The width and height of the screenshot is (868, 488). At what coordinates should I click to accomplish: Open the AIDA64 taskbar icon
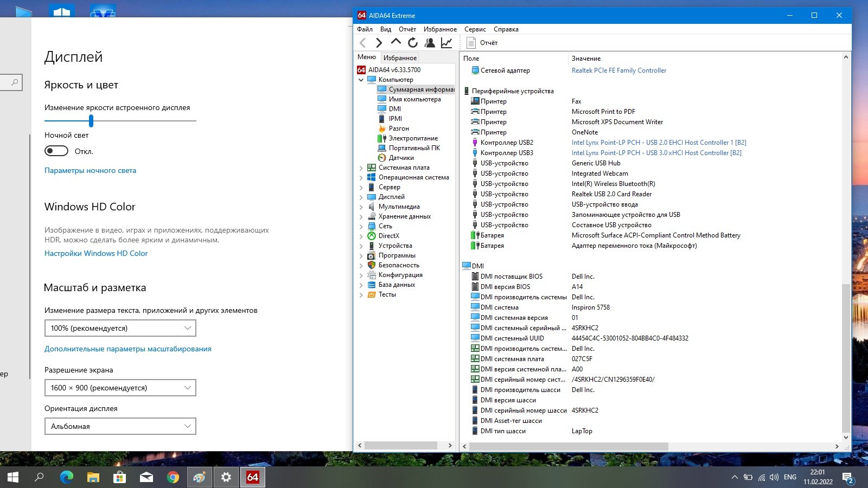(252, 477)
